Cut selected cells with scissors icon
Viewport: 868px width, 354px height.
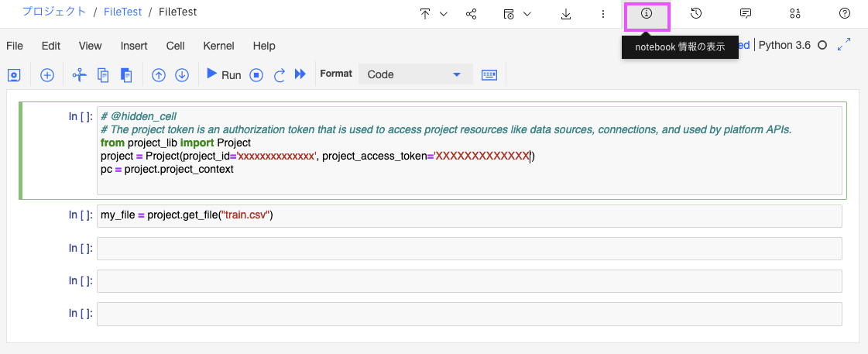(80, 75)
